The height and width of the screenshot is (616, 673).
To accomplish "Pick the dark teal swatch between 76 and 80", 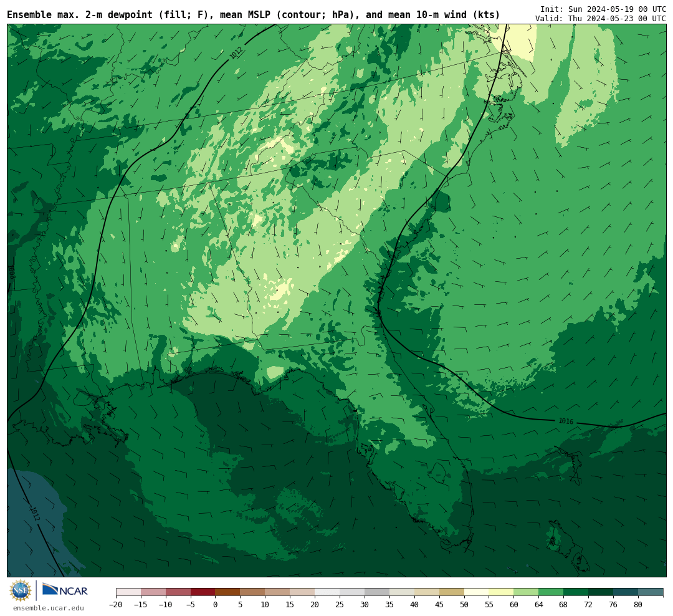I will pos(626,592).
